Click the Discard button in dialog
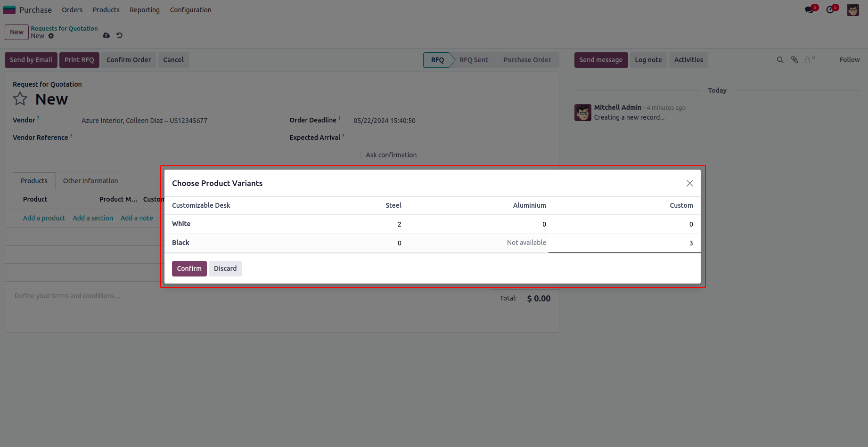868x447 pixels. (x=225, y=268)
